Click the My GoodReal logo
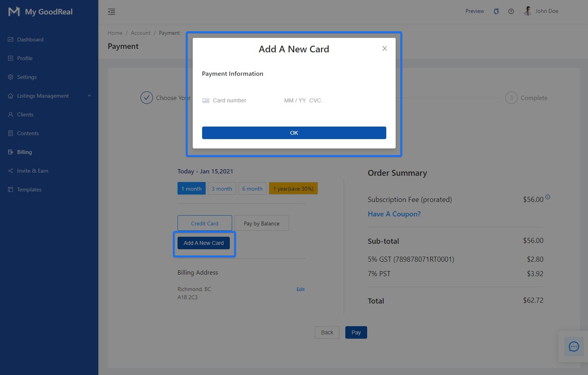Viewport: 588px width, 375px height. click(41, 12)
